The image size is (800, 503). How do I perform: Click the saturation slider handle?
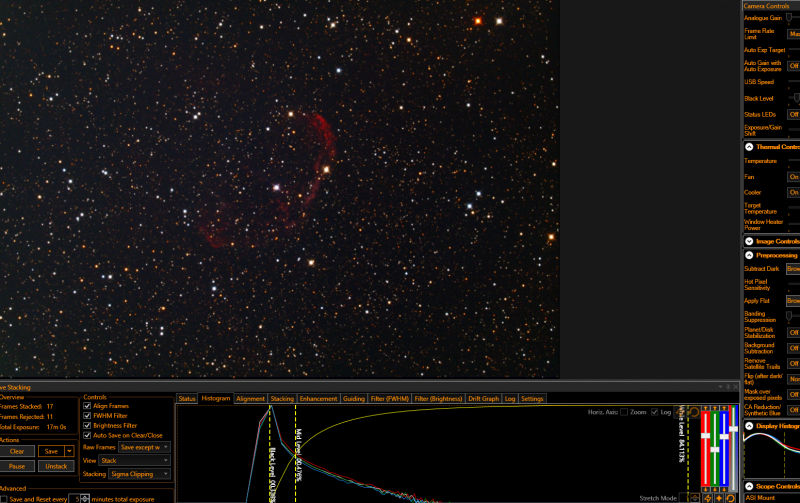pos(733,429)
